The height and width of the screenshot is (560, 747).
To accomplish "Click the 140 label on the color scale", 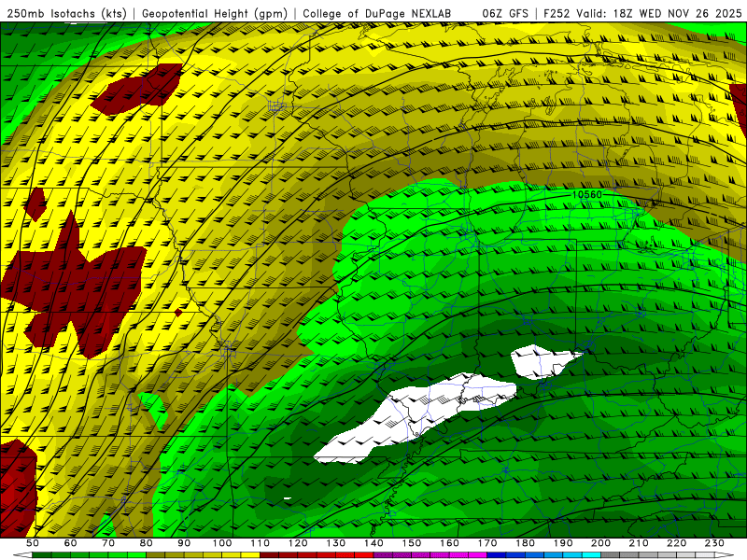I will click(374, 543).
